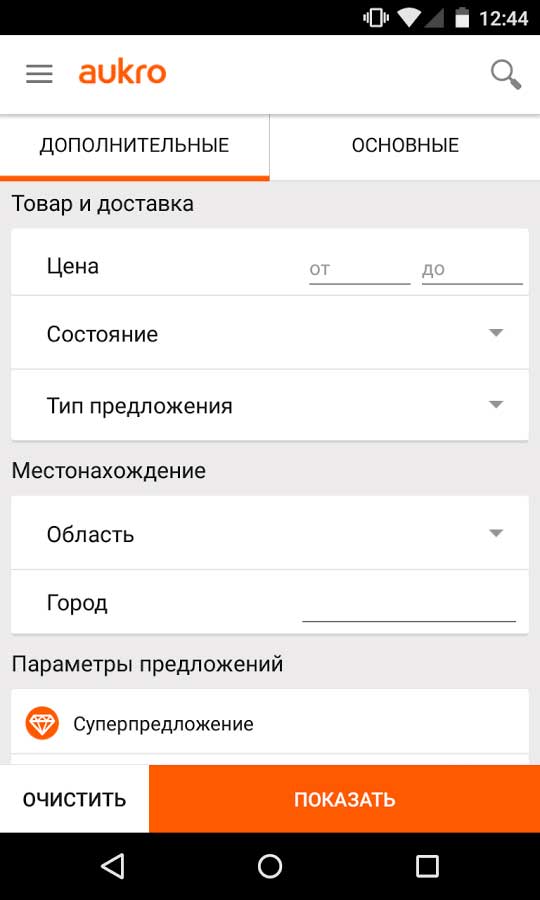Focus the price 'до' field

(x=472, y=269)
